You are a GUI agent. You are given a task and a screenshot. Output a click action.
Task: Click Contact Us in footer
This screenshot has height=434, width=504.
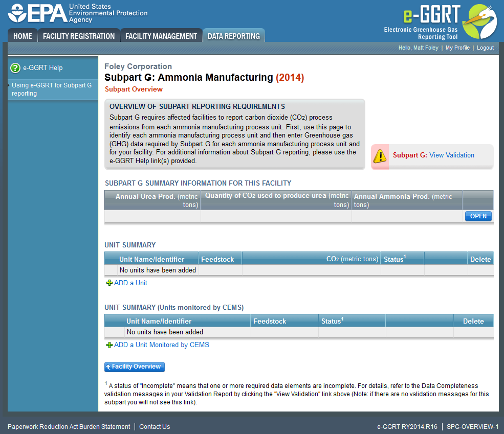(x=155, y=427)
